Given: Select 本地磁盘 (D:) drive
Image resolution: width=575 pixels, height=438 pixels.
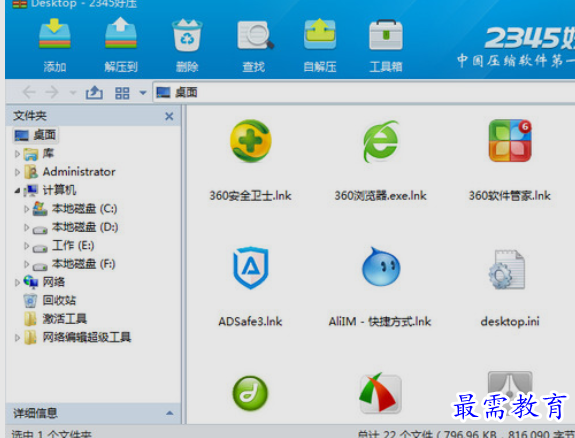Looking at the screenshot, I should point(75,227).
